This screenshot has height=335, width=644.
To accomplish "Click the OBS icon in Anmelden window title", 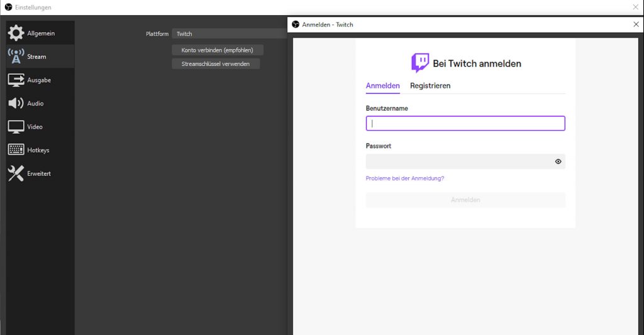I will [x=296, y=25].
